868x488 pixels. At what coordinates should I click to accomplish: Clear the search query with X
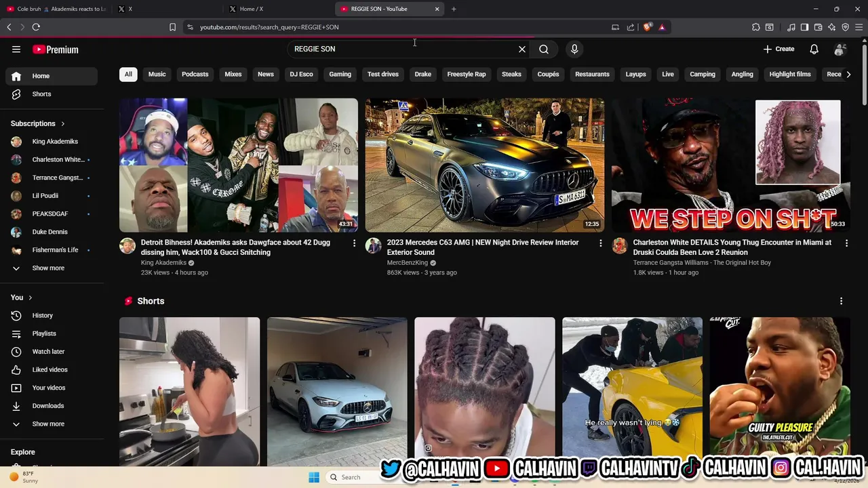click(522, 49)
